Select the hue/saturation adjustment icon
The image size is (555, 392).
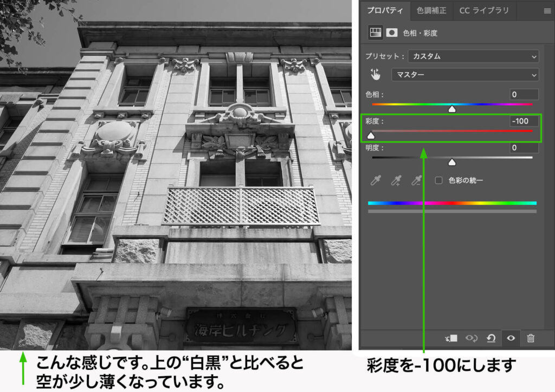375,33
